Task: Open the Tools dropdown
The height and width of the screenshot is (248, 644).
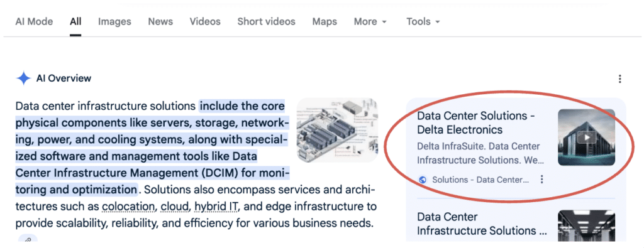Action: click(x=423, y=22)
